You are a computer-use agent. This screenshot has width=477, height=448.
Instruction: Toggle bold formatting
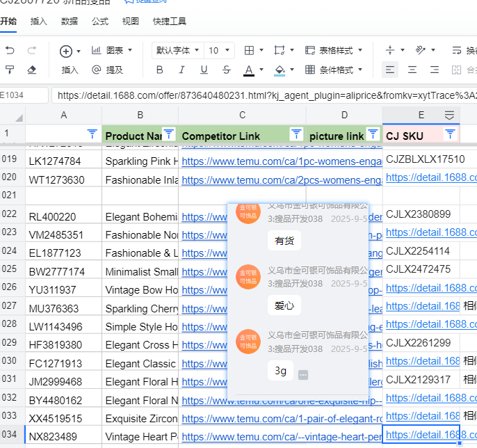pos(160,70)
